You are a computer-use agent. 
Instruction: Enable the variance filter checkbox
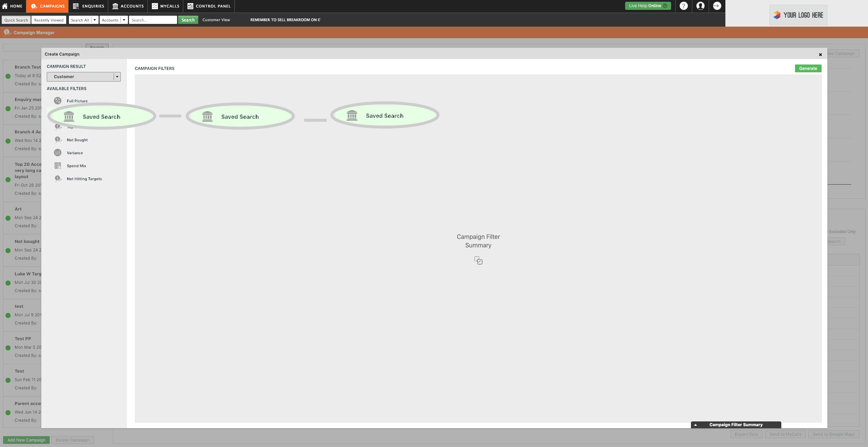[57, 153]
